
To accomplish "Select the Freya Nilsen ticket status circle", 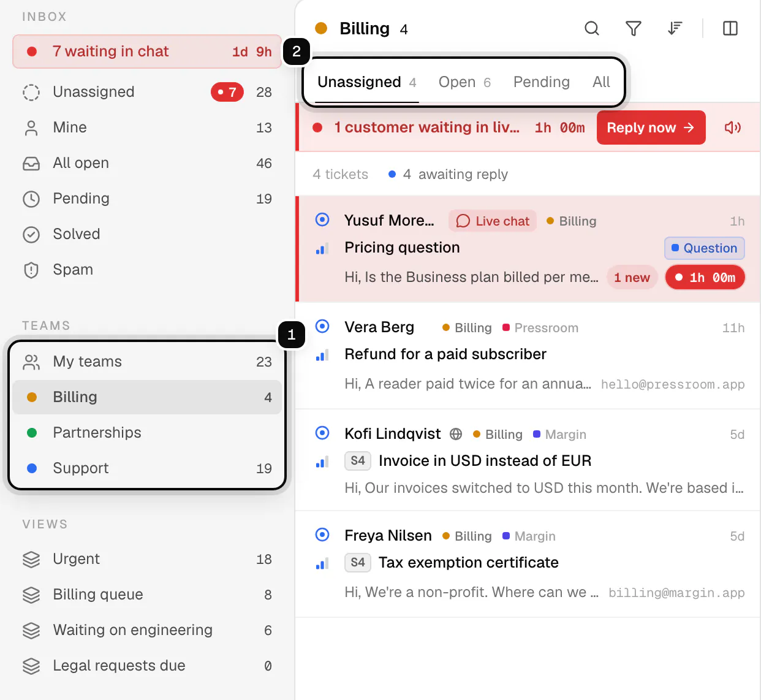I will [322, 535].
